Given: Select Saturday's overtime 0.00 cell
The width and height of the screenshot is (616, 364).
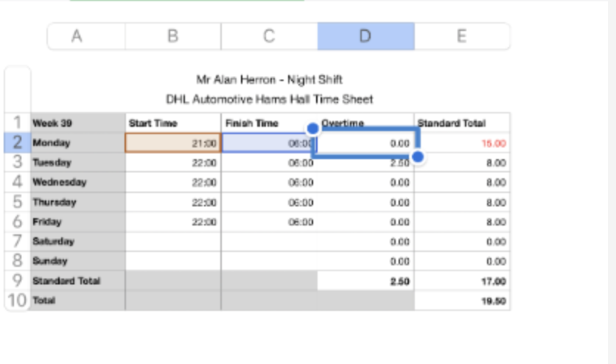Looking at the screenshot, I should [365, 242].
